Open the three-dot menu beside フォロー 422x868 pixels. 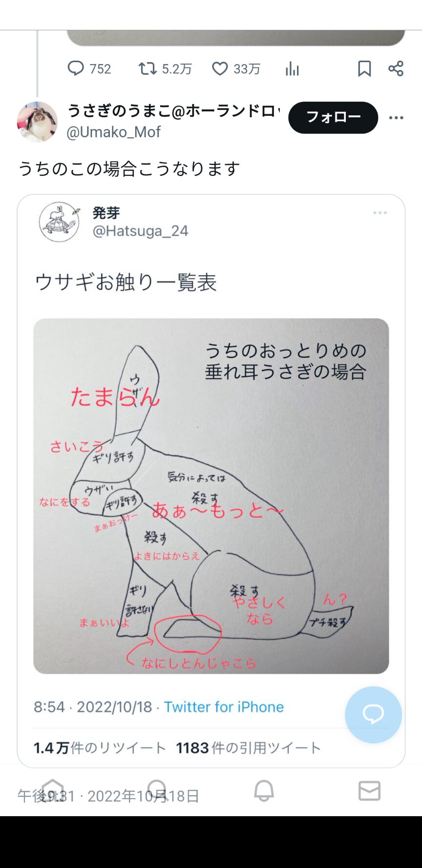point(396,117)
